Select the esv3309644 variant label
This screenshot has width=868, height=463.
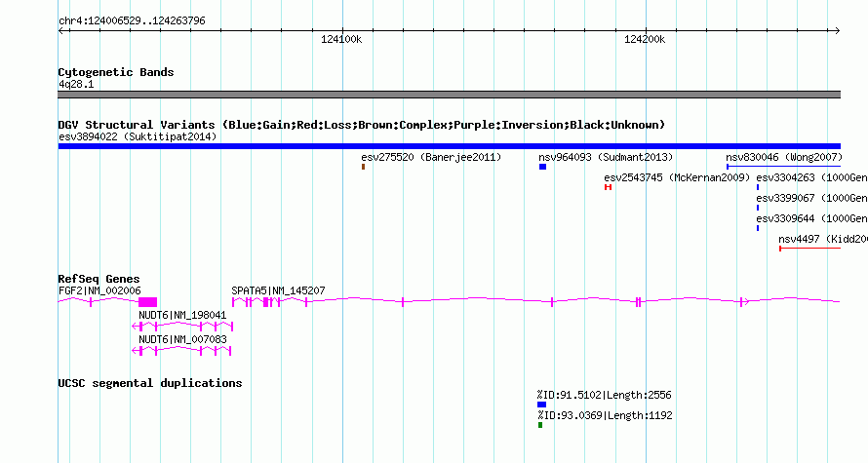click(x=811, y=218)
